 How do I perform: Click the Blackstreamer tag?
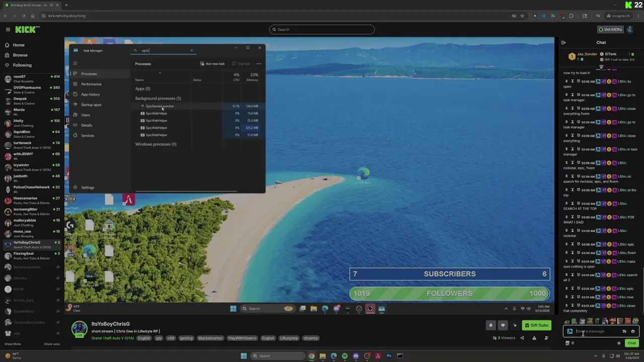click(210, 338)
